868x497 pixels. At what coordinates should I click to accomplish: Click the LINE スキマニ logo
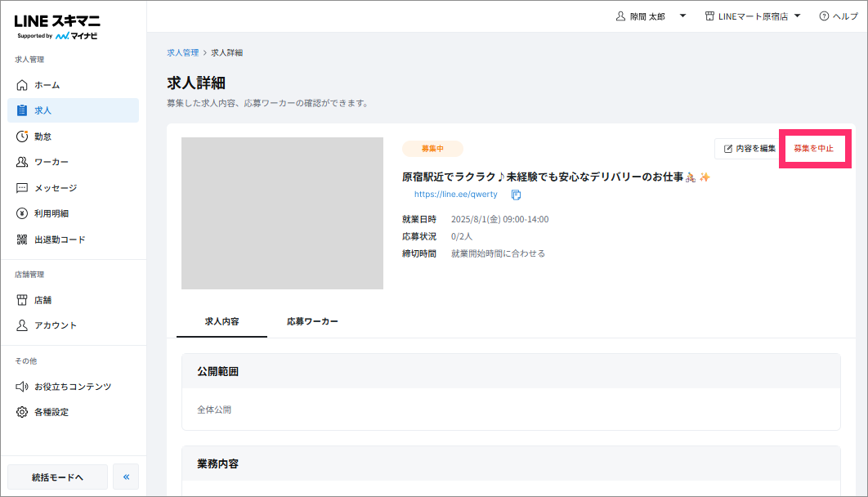[57, 27]
